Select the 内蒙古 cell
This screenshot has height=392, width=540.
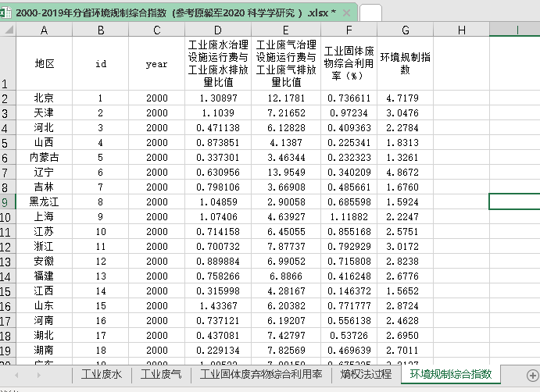coord(44,157)
